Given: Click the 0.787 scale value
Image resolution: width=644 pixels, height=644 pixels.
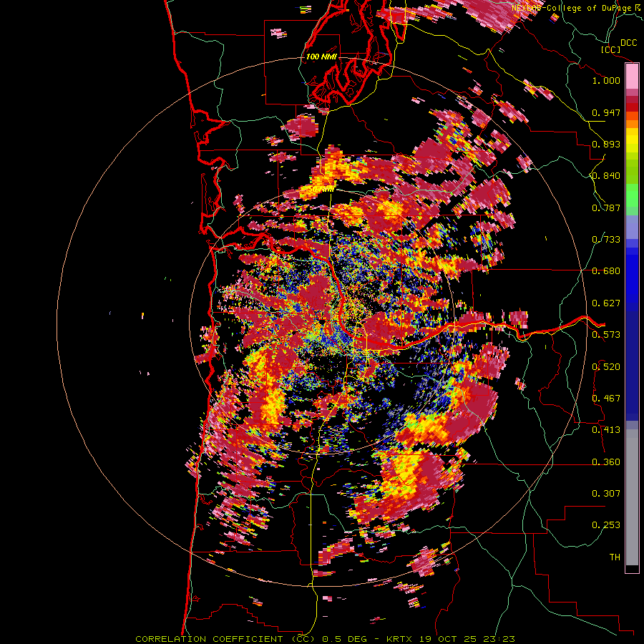Looking at the screenshot, I should point(606,208).
